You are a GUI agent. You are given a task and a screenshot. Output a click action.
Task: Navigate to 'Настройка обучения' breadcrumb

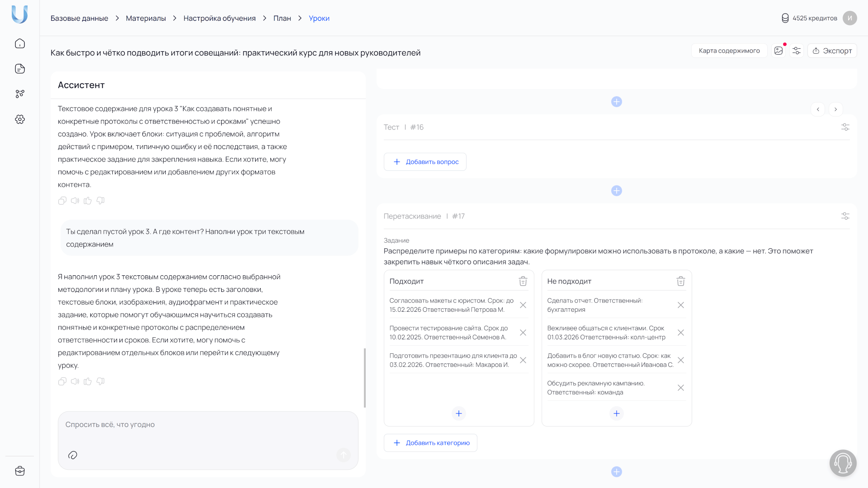[220, 18]
